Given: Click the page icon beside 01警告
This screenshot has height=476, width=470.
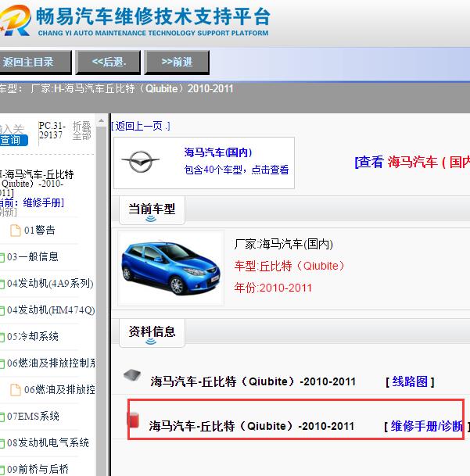Looking at the screenshot, I should (15, 231).
